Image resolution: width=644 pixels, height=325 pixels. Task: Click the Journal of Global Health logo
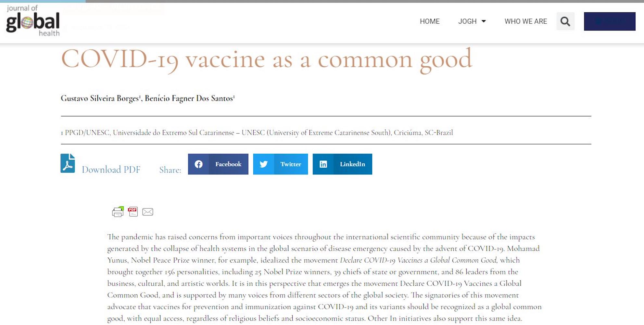33,21
